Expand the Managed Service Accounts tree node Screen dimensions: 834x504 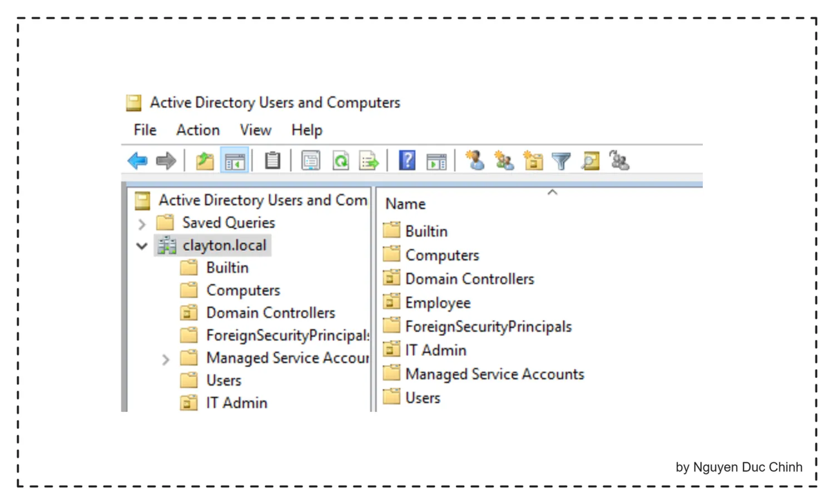pyautogui.click(x=166, y=360)
